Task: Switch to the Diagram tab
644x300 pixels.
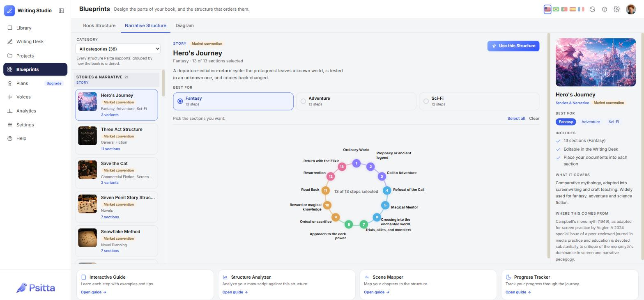Action: pyautogui.click(x=184, y=25)
